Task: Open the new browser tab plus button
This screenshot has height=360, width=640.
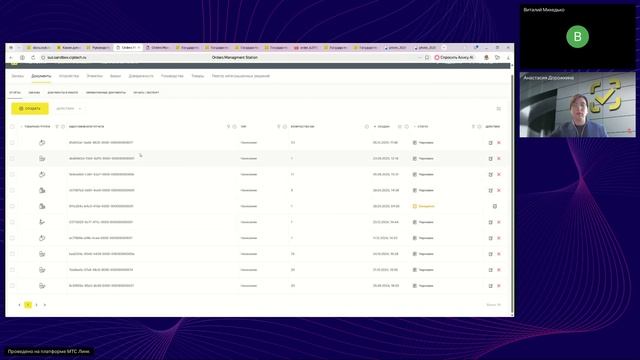Action: [444, 48]
